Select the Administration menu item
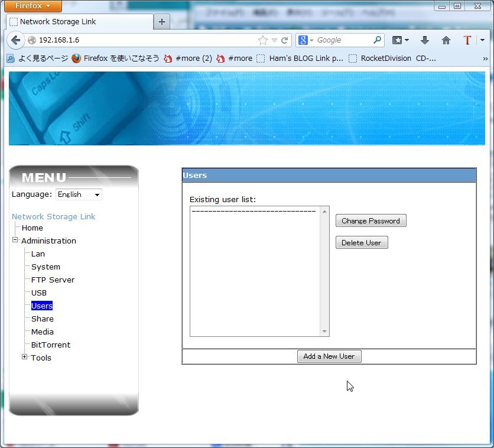 pyautogui.click(x=48, y=241)
